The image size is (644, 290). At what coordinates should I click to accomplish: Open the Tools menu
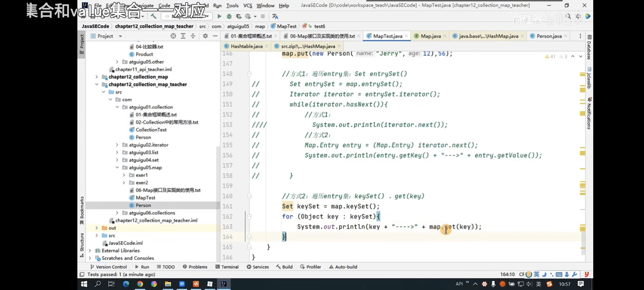coord(232,5)
